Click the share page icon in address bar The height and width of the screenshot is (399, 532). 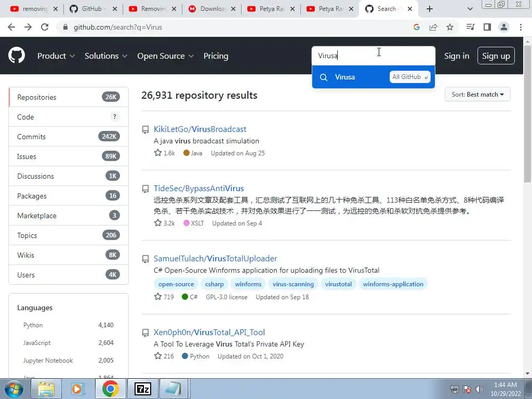[433, 27]
